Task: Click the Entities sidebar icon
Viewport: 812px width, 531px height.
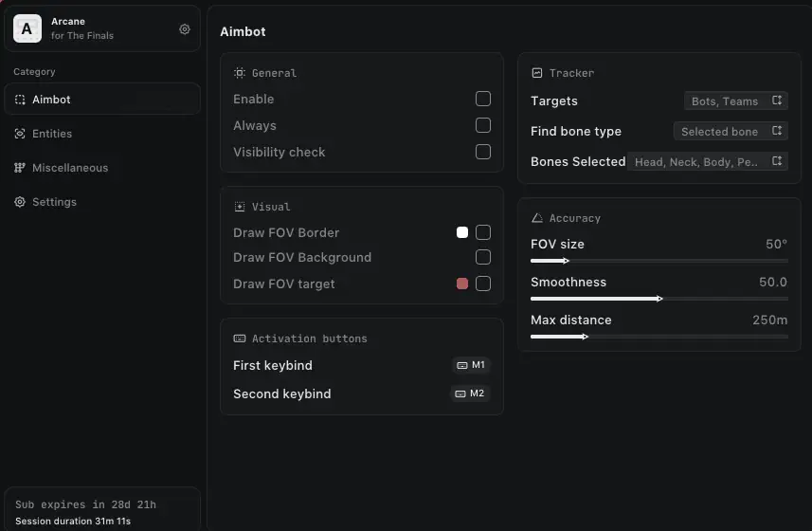Action: click(x=20, y=134)
